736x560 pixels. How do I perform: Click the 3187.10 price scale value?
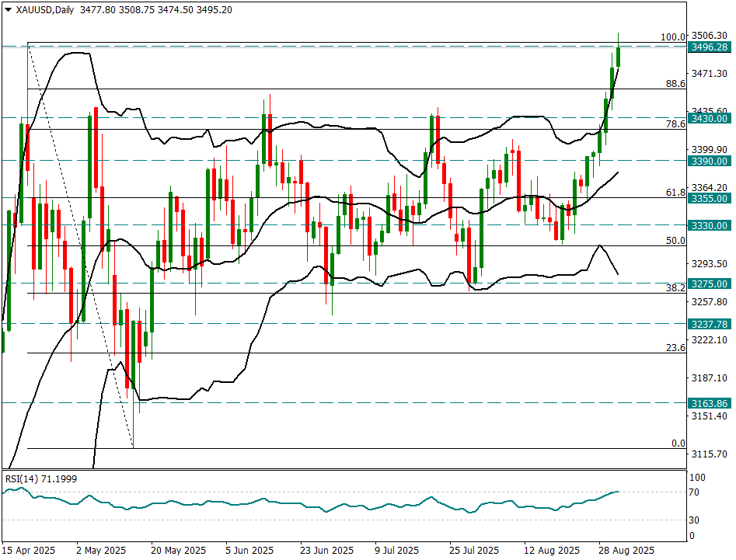710,378
